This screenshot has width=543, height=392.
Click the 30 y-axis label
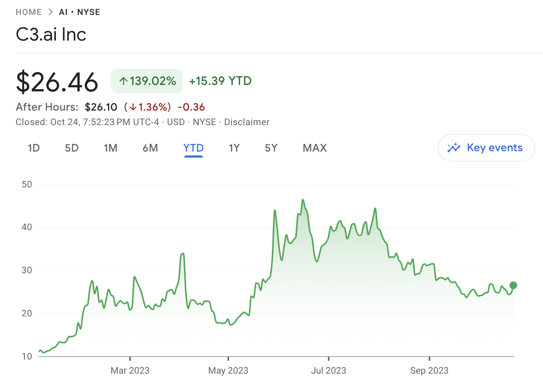(x=27, y=270)
